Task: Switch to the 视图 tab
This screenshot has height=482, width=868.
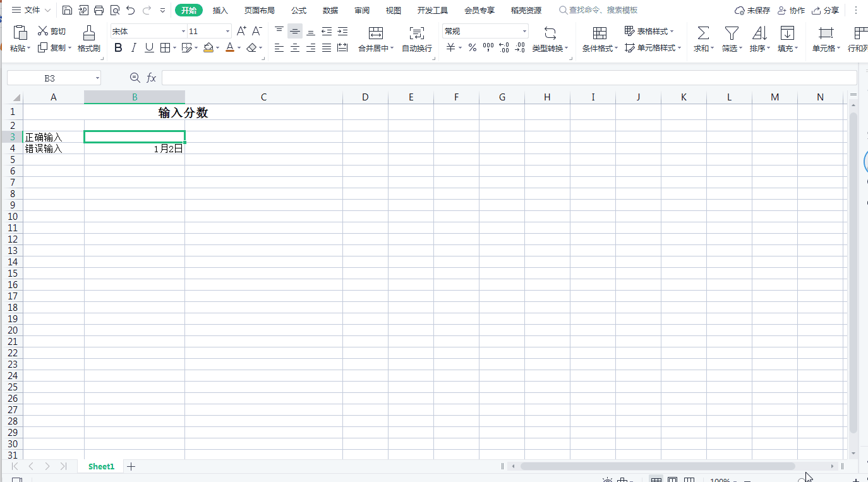Action: click(x=394, y=10)
